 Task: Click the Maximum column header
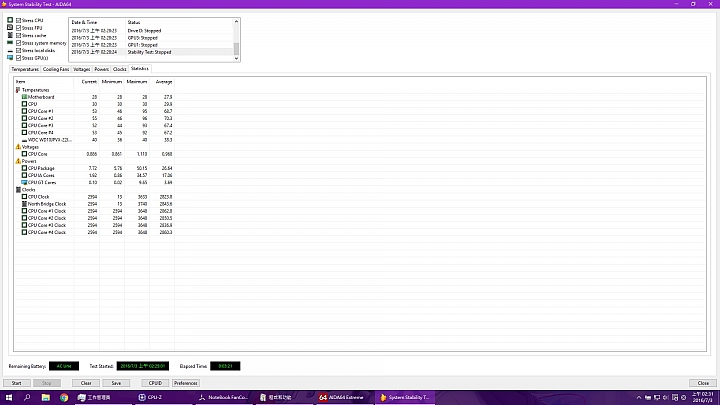pos(137,82)
